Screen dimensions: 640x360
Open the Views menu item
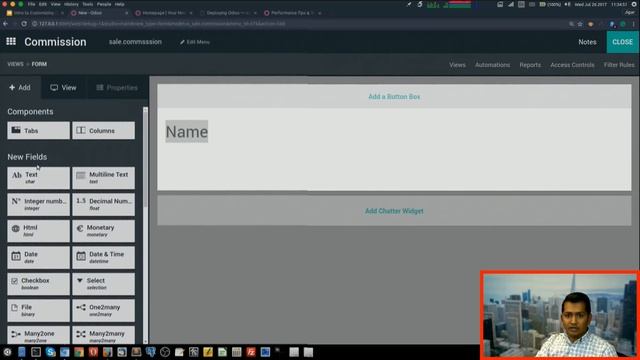tap(457, 65)
